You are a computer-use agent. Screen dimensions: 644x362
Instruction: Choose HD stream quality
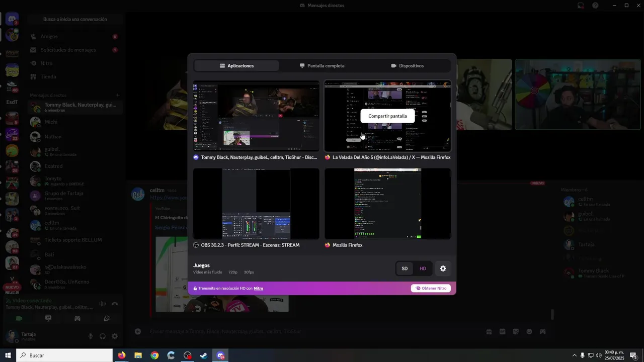coord(423,268)
